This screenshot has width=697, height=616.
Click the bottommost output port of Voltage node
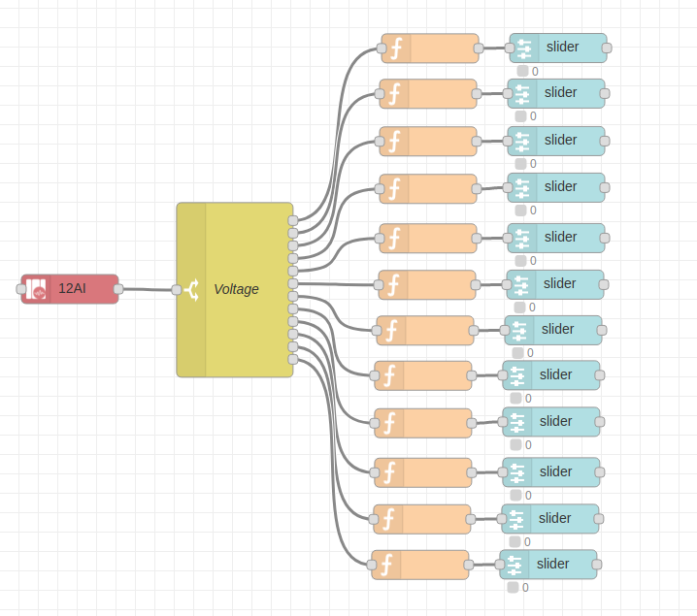pos(293,359)
